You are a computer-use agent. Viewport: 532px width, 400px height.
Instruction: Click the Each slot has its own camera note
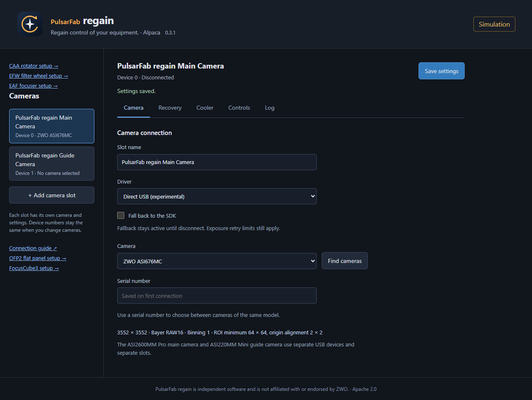click(x=46, y=223)
